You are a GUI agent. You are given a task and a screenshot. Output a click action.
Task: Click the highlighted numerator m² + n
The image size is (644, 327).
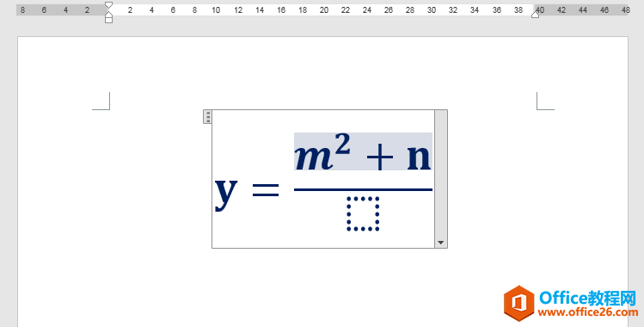click(363, 151)
